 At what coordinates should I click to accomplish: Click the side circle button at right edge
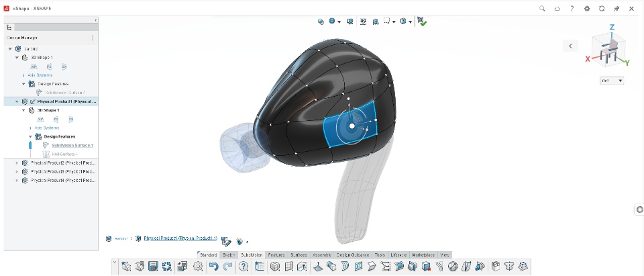tap(639, 210)
